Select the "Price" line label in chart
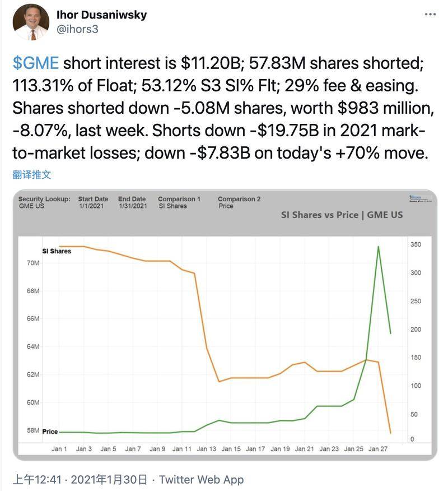Viewport: 448px width, 491px height. click(x=50, y=432)
